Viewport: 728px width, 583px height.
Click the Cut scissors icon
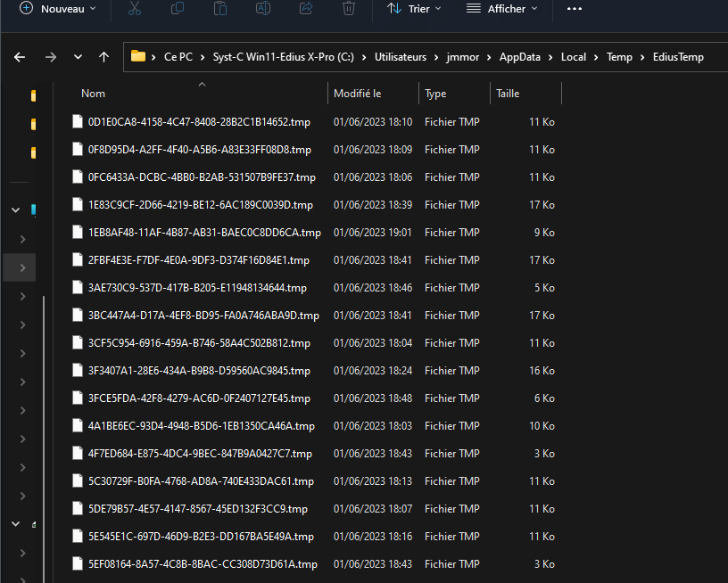coord(135,8)
